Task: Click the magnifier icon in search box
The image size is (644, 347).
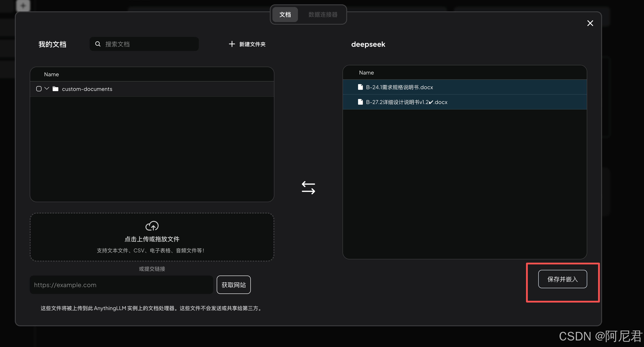Action: pos(98,44)
